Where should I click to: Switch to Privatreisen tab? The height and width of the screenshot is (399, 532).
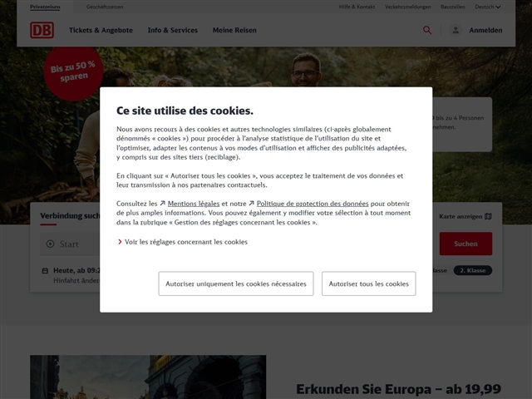[x=45, y=7]
